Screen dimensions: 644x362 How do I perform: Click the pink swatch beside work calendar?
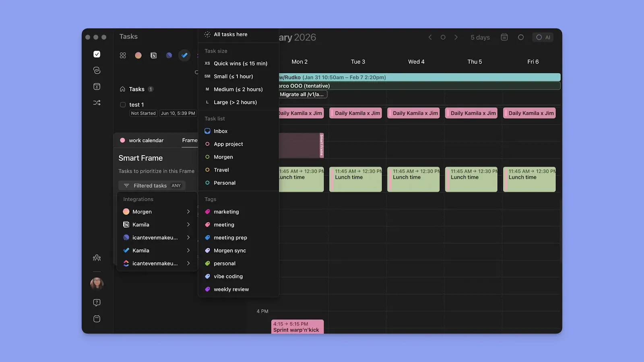(123, 140)
